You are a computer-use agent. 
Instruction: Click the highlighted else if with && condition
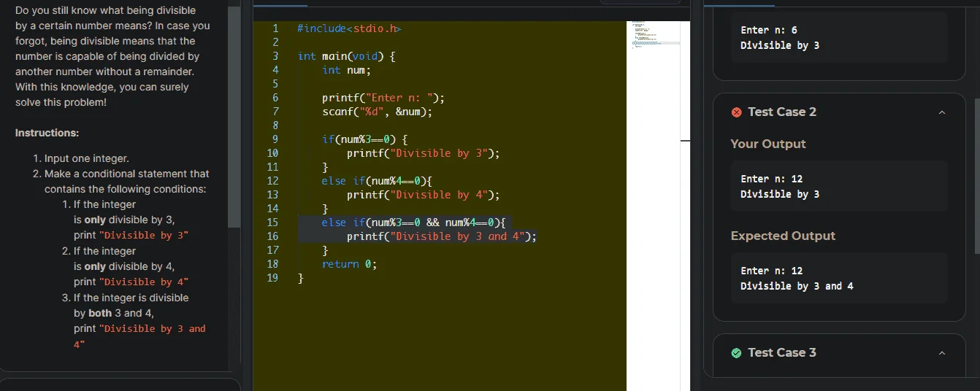[x=413, y=222]
